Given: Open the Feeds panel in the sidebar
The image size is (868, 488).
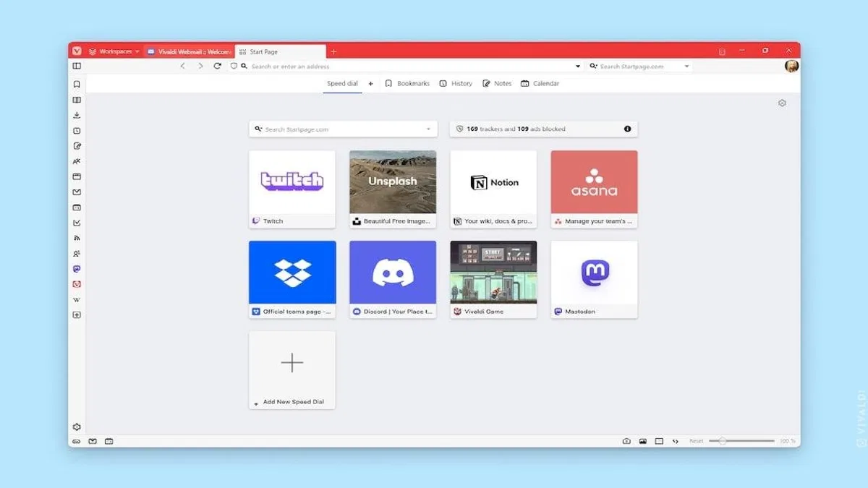Looking at the screenshot, I should pos(77,238).
